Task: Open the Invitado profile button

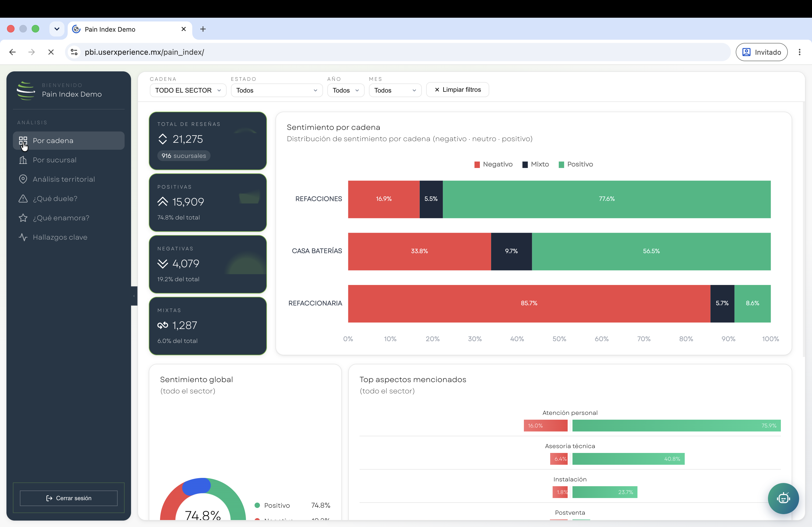Action: 762,52
